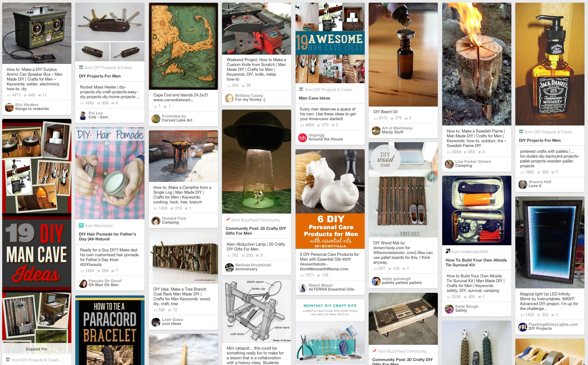Image resolution: width=588 pixels, height=365 pixels.
Task: Open hhgregg red logo avatar
Action: [x=303, y=137]
